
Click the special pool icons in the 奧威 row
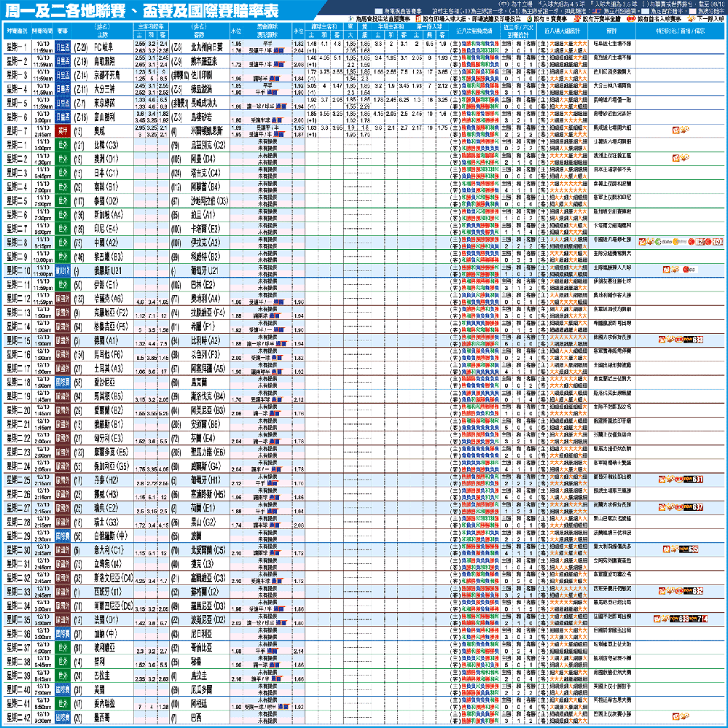[x=681, y=130]
